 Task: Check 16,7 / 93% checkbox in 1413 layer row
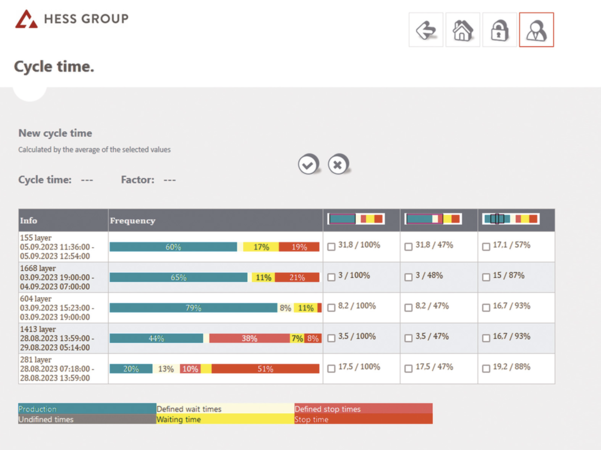pos(486,338)
